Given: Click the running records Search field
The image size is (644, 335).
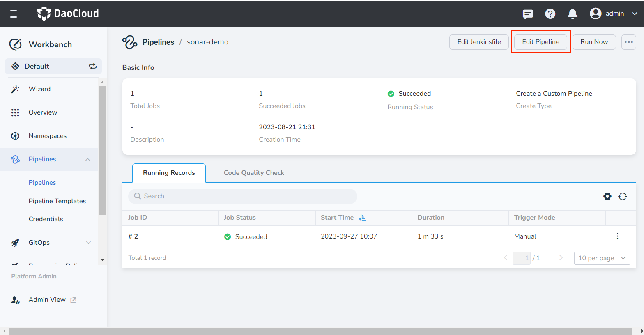Looking at the screenshot, I should (x=243, y=196).
